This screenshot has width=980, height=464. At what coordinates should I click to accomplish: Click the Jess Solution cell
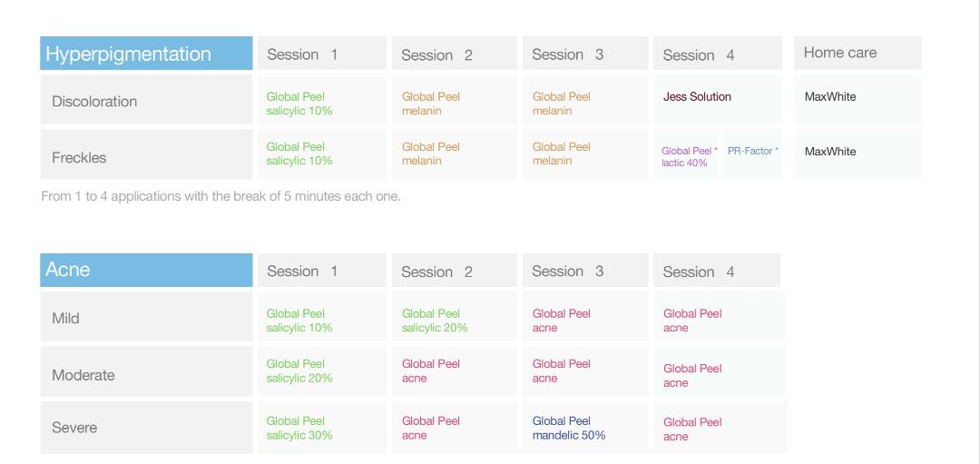(x=697, y=97)
